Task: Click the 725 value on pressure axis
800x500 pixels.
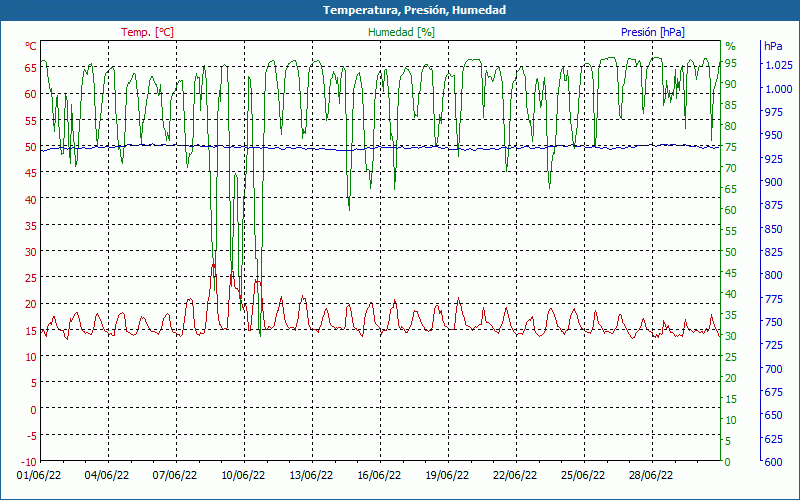Action: point(773,345)
